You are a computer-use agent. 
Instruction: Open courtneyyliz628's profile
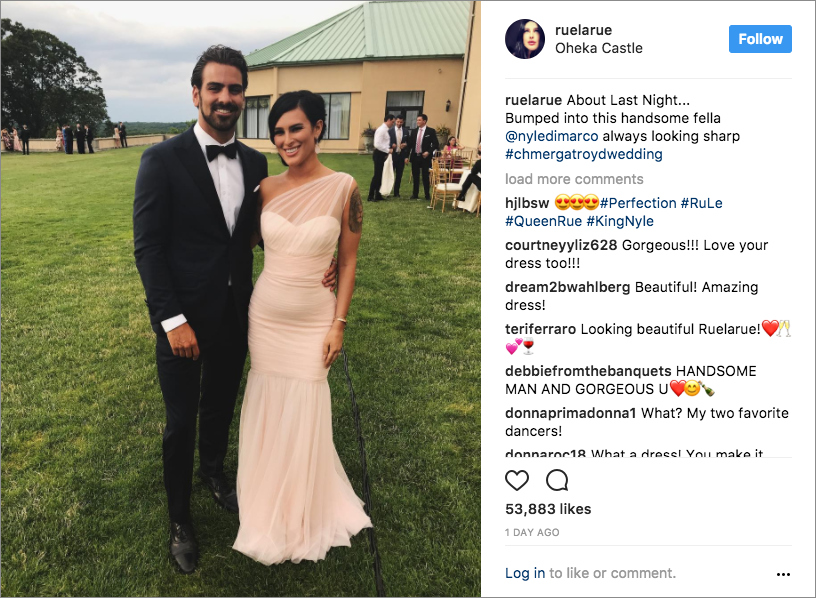click(561, 245)
